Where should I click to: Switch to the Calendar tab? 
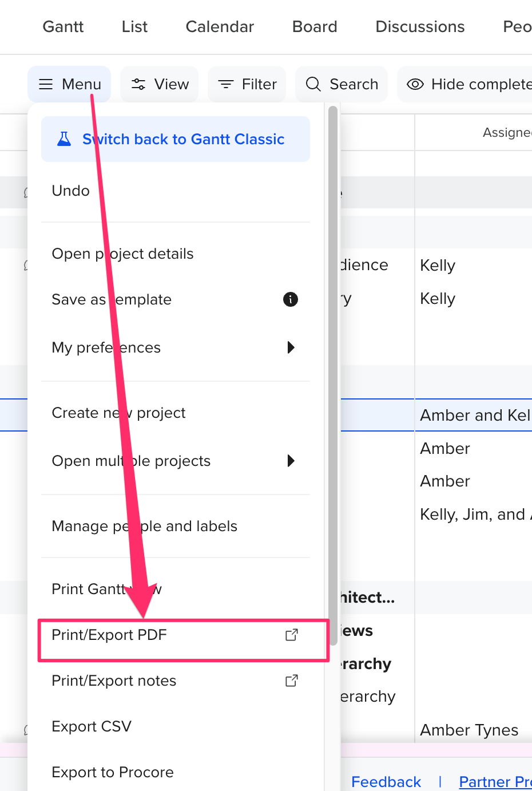220,27
